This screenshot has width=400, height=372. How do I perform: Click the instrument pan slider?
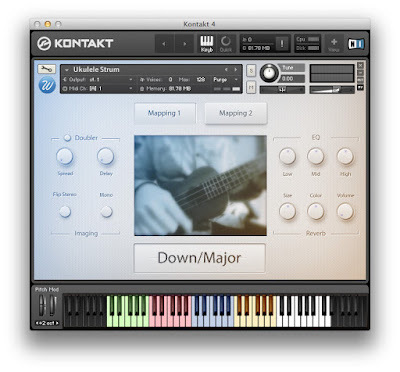click(282, 90)
